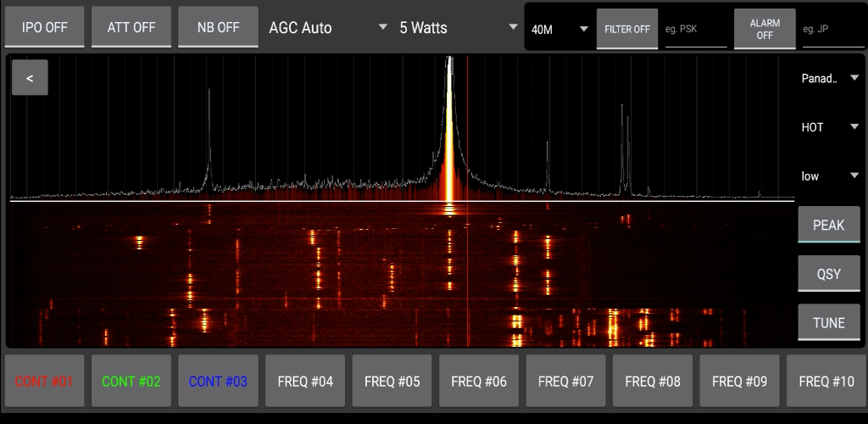Toggle the IPO OFF switch
This screenshot has height=424, width=868.
click(x=45, y=27)
